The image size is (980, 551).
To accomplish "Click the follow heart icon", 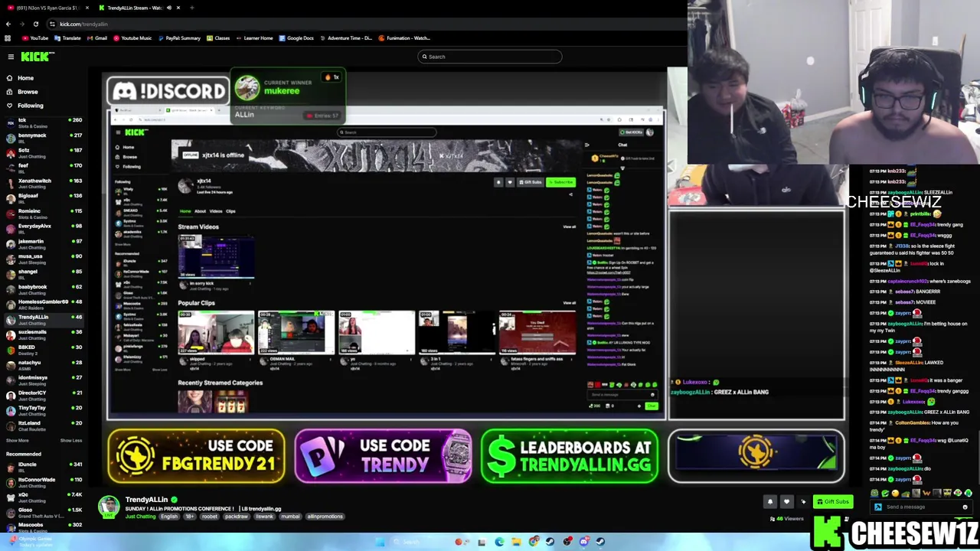I will [786, 502].
